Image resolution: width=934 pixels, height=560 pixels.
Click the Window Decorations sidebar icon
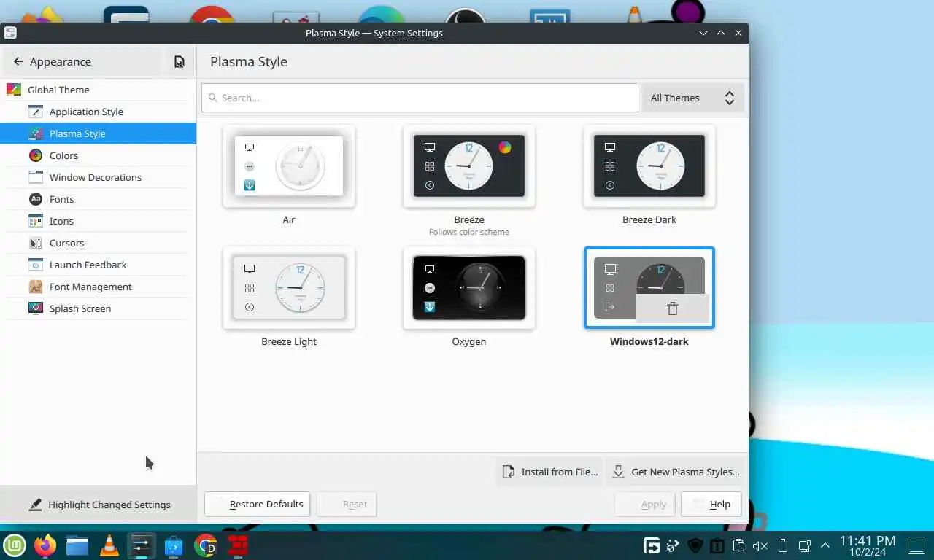coord(36,177)
